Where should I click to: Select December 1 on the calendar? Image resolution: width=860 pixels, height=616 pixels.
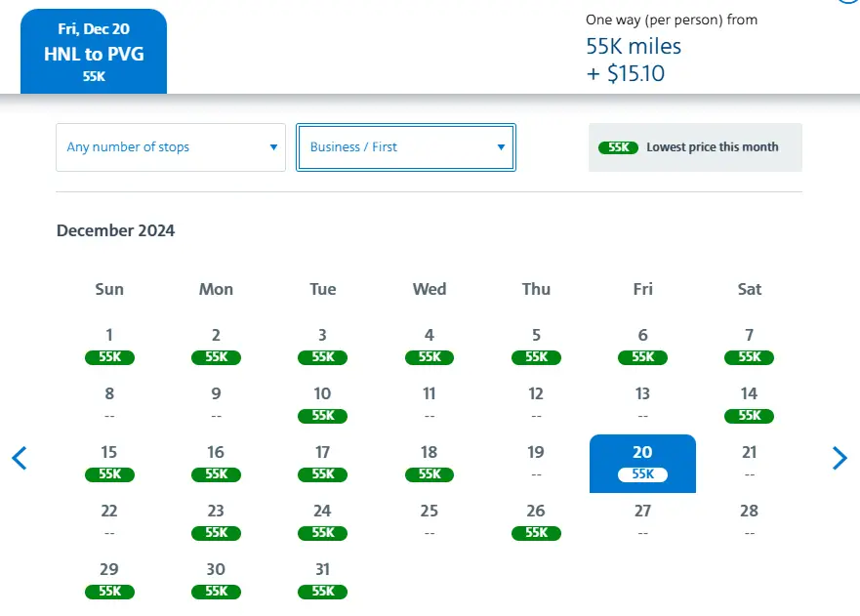[109, 346]
